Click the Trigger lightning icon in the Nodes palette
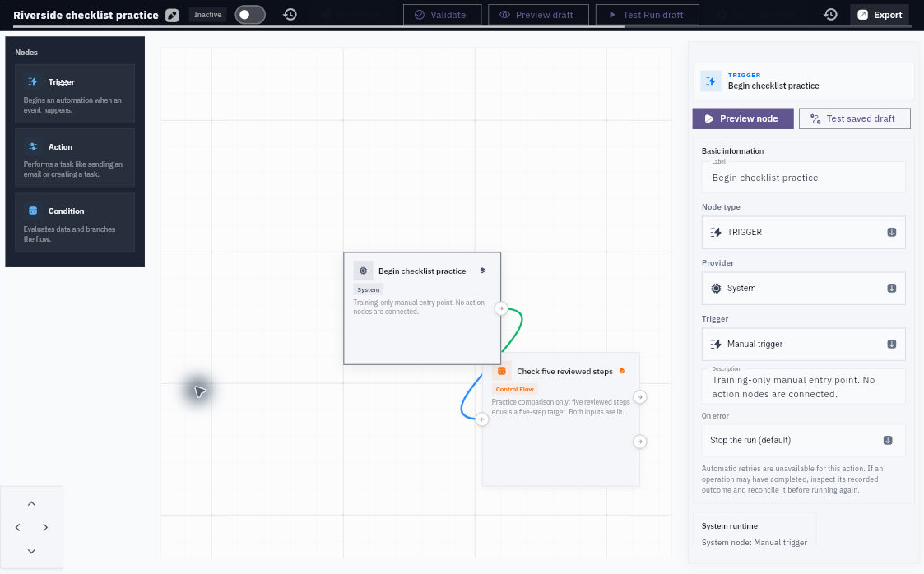The image size is (924, 574). coord(33,82)
